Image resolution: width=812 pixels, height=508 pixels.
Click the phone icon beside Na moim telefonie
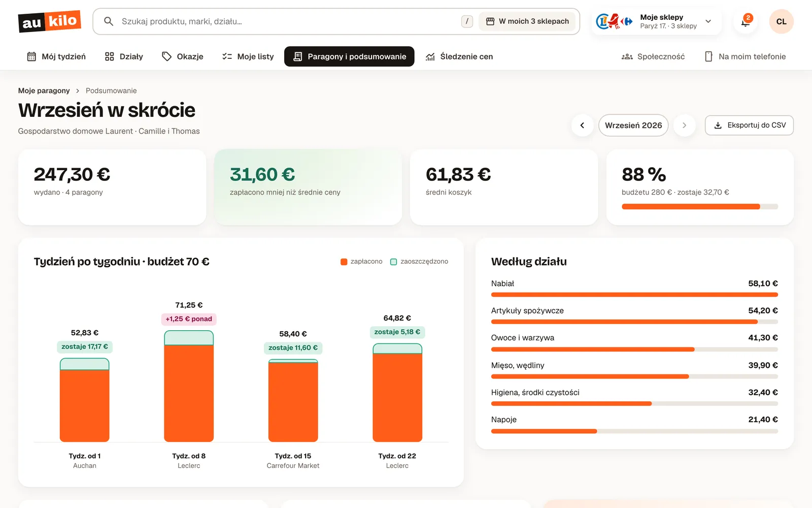tap(708, 56)
